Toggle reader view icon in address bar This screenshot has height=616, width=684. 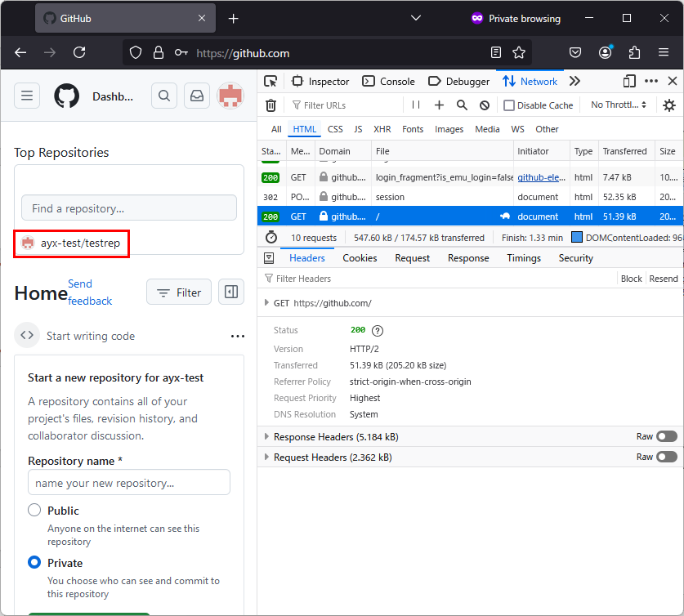point(496,53)
